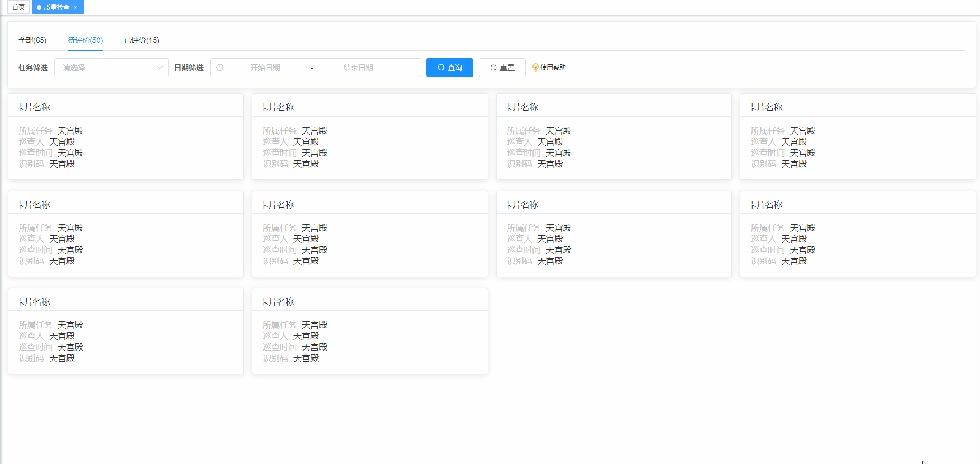Select the 全部(65) tab
This screenshot has width=980, height=464.
[x=33, y=40]
